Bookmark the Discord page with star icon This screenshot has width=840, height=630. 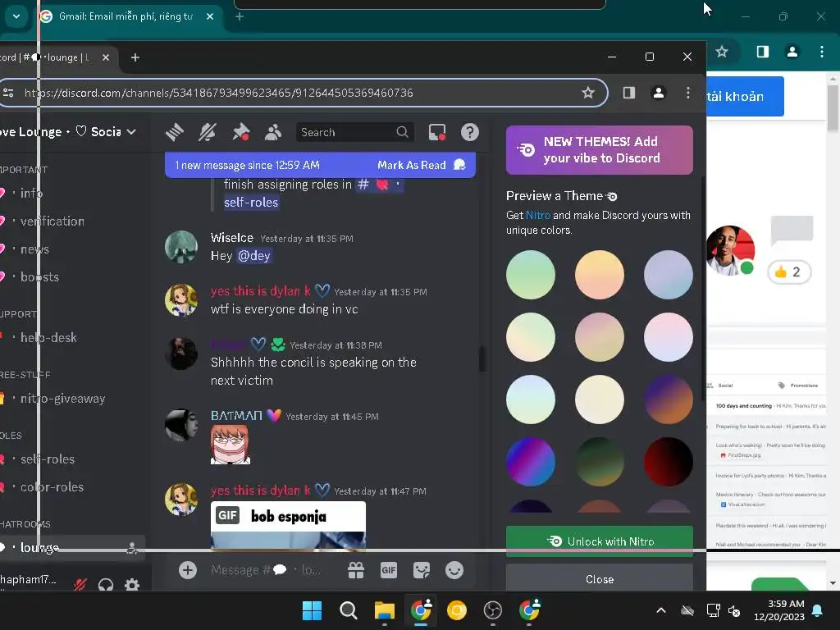click(x=587, y=93)
